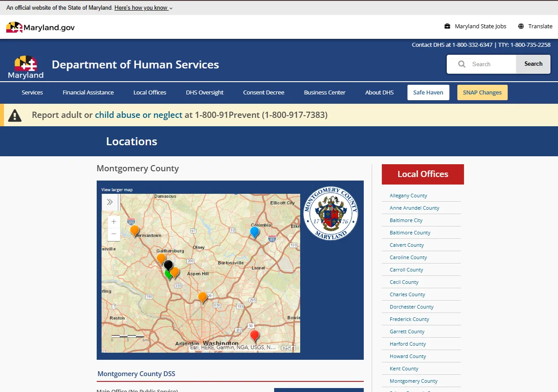
Task: Select the green map pin
Action: point(167,275)
